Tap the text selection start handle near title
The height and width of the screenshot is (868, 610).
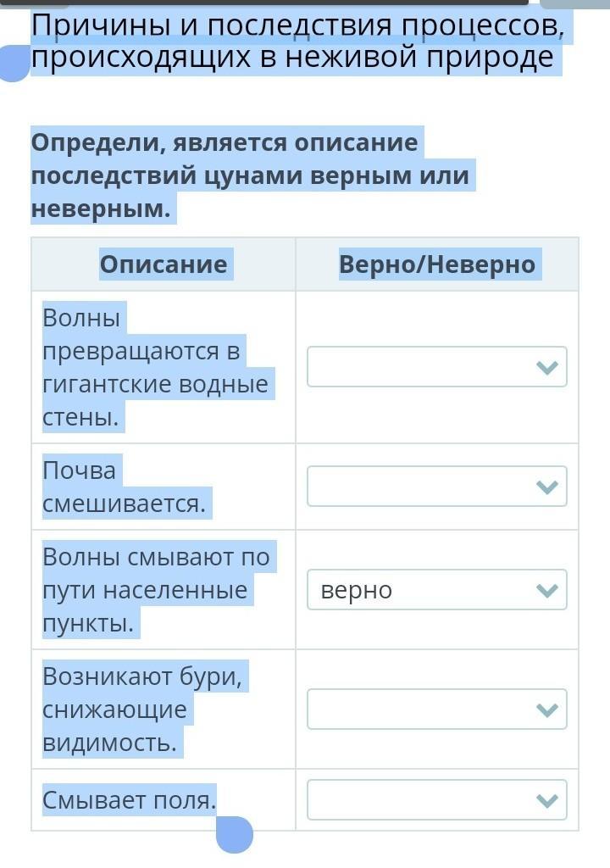click(14, 64)
